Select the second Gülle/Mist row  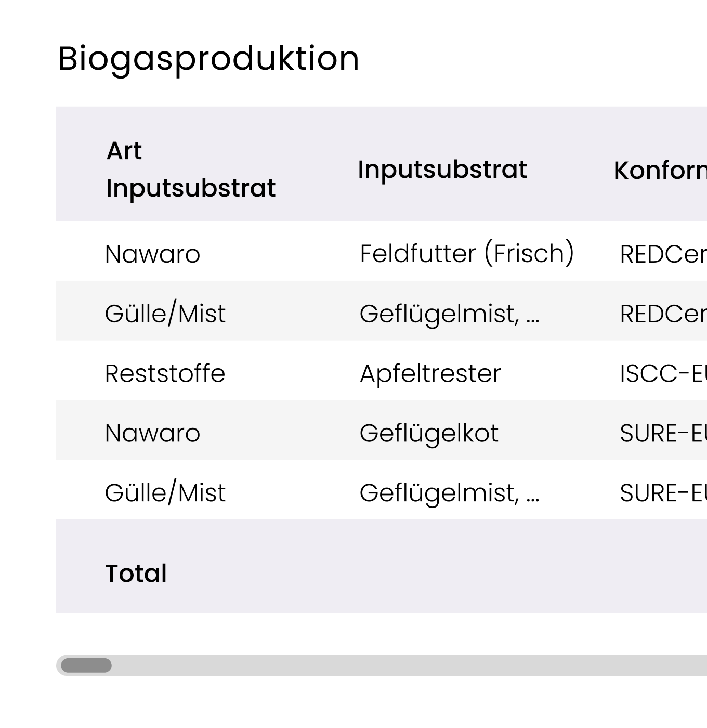[x=165, y=492]
